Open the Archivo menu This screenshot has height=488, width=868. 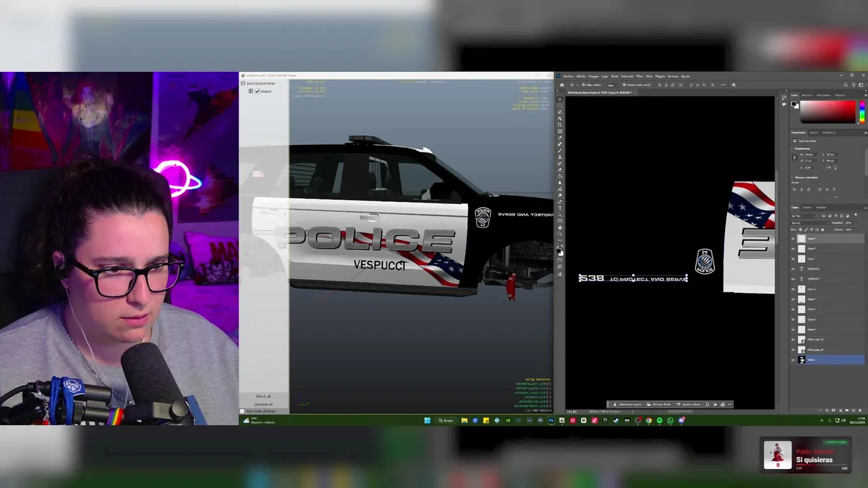[568, 77]
